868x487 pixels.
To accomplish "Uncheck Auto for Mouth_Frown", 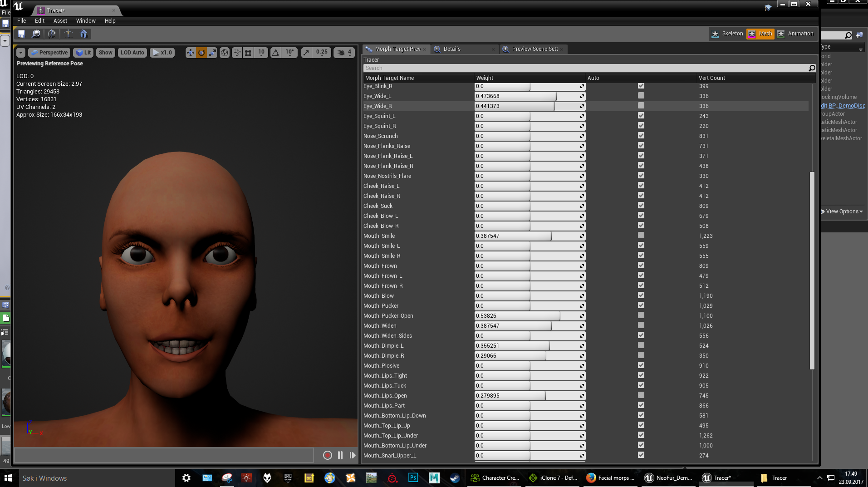I will click(641, 266).
